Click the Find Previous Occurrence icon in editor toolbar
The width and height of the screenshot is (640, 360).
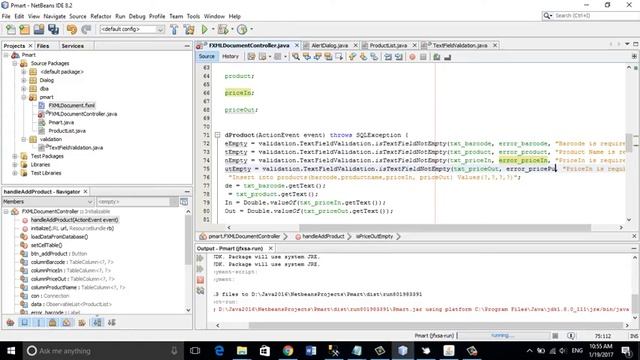pos(307,57)
